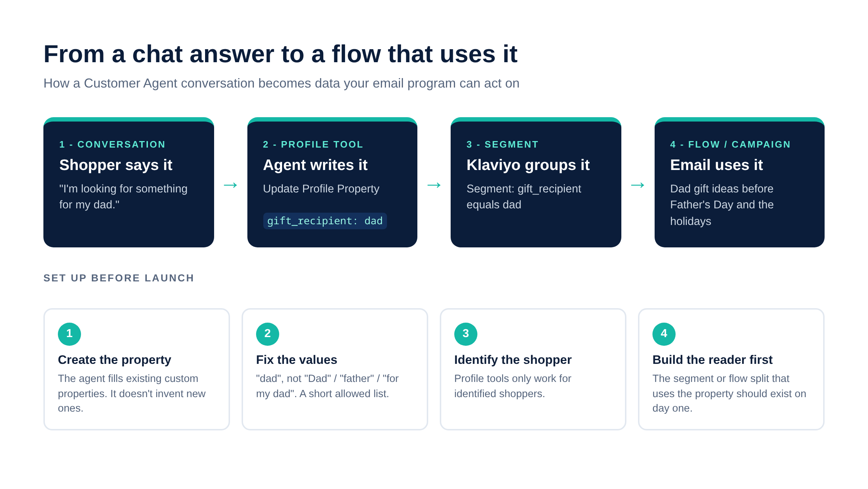Click the '3 - SEGMENT' label
868x489 pixels.
pyautogui.click(x=502, y=144)
